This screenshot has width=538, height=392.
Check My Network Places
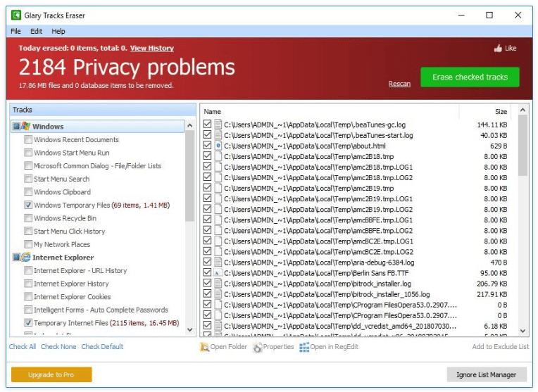tap(28, 244)
